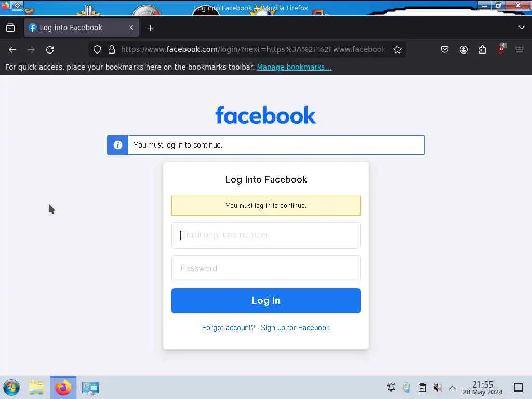Open the Start menu orb
The image size is (532, 399).
pos(11,388)
